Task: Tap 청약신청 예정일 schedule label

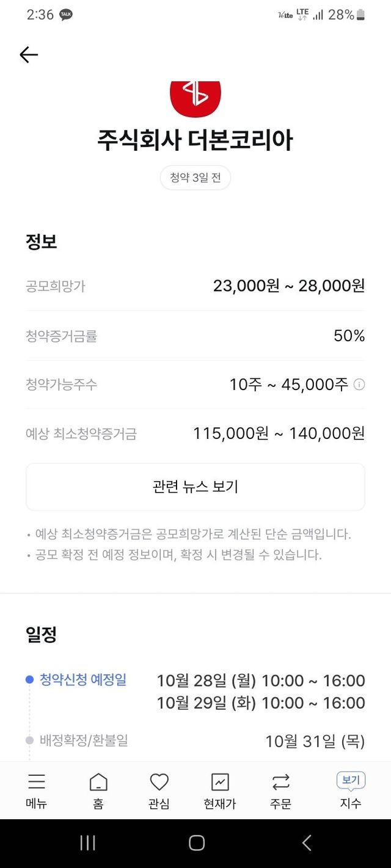Action: 83,679
